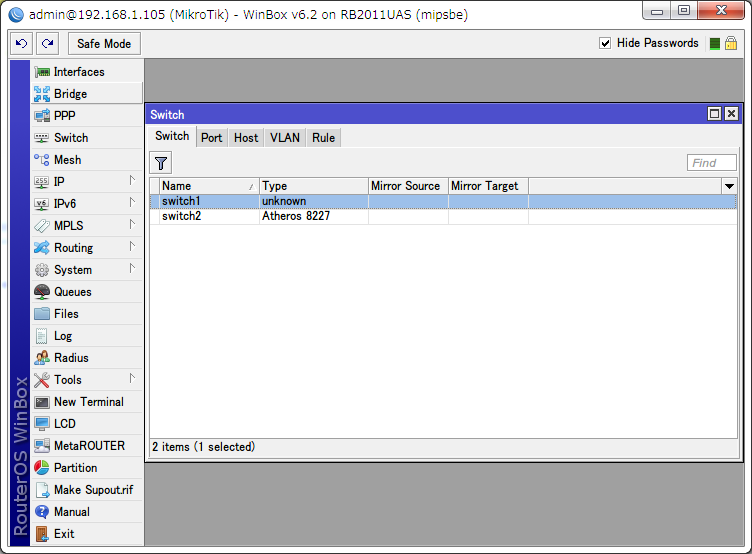The height and width of the screenshot is (554, 752).
Task: Switch to the Port tab
Action: tap(212, 138)
